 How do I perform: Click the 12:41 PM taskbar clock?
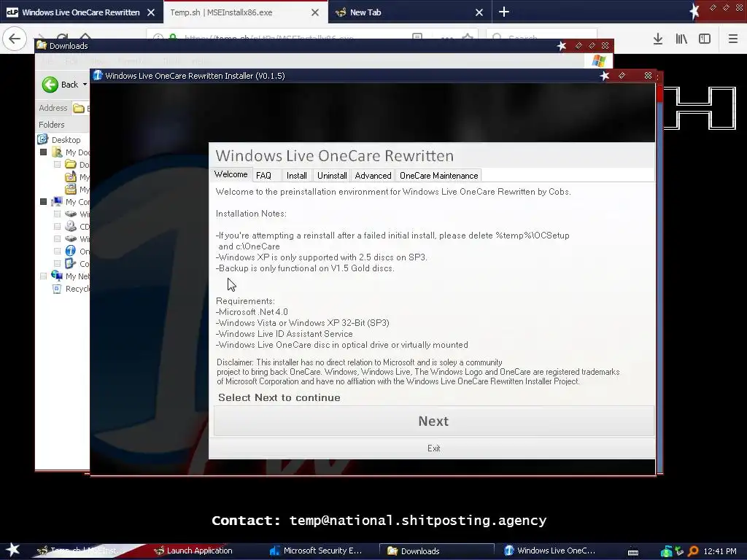pyautogui.click(x=720, y=551)
